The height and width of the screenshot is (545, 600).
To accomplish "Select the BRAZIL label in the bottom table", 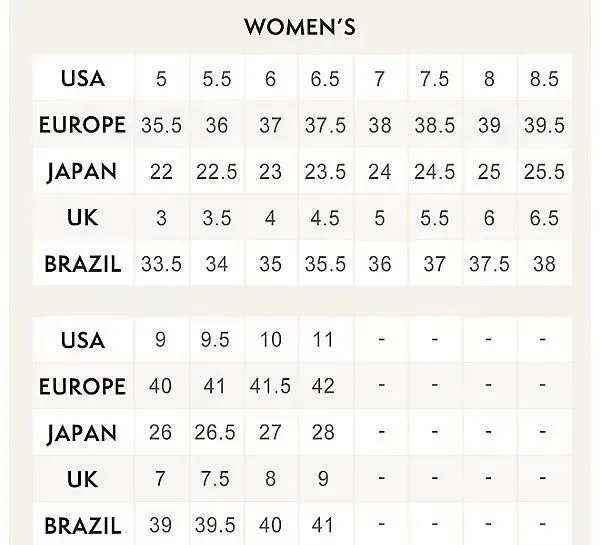I will pyautogui.click(x=83, y=525).
